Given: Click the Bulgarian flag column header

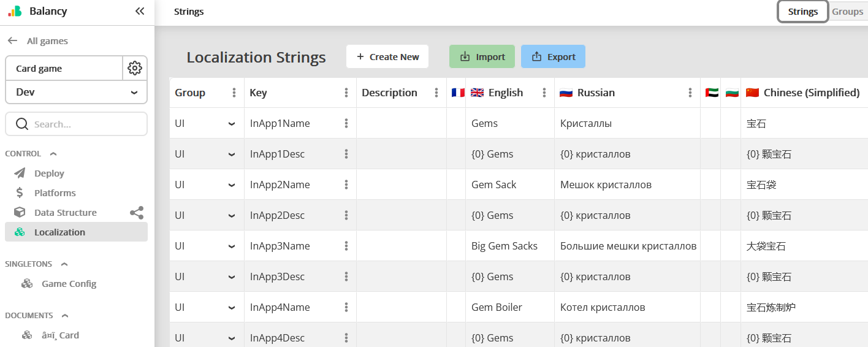Looking at the screenshot, I should 731,93.
